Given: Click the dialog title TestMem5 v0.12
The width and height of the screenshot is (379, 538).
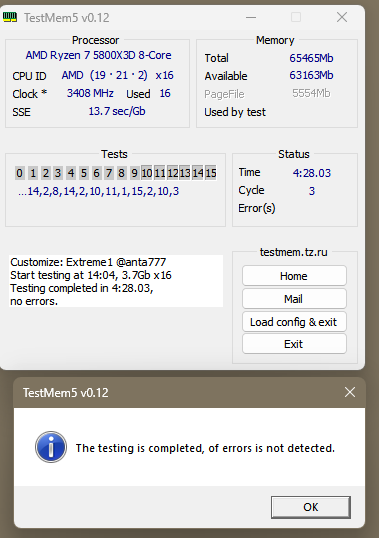Looking at the screenshot, I should pyautogui.click(x=66, y=393).
